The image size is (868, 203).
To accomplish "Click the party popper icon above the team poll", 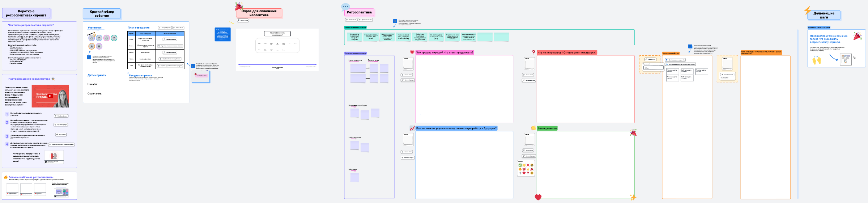I will (238, 6).
